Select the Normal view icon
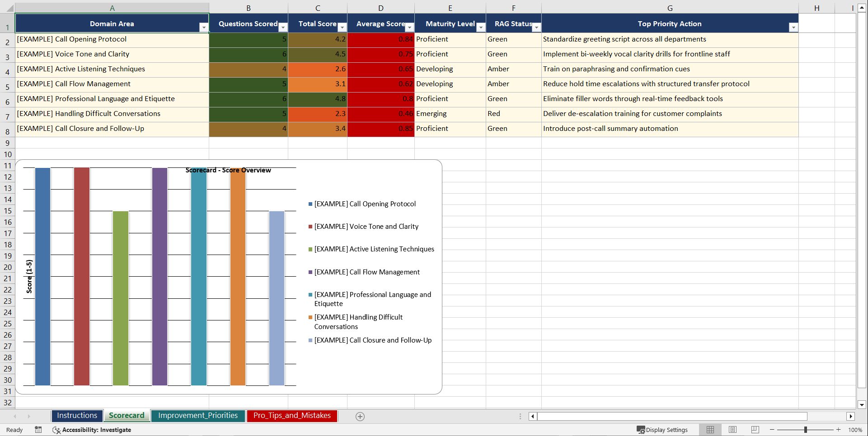Image resolution: width=868 pixels, height=436 pixels. click(710, 430)
